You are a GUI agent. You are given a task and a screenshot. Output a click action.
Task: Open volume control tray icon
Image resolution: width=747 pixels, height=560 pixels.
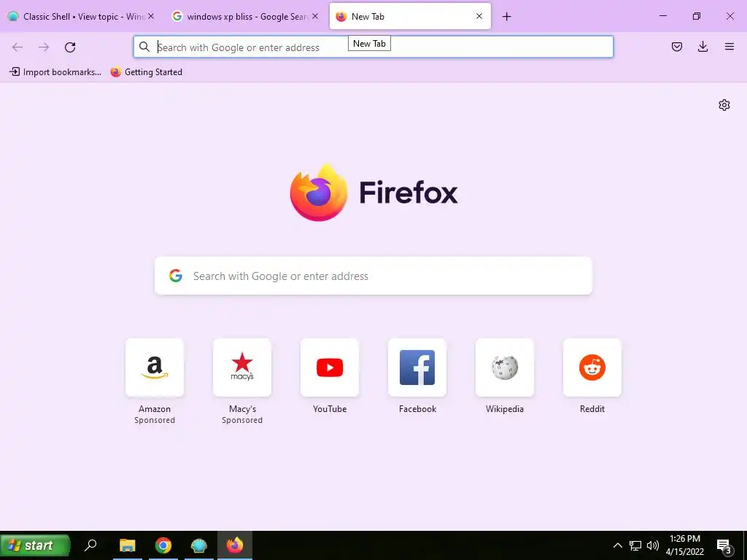pos(653,545)
